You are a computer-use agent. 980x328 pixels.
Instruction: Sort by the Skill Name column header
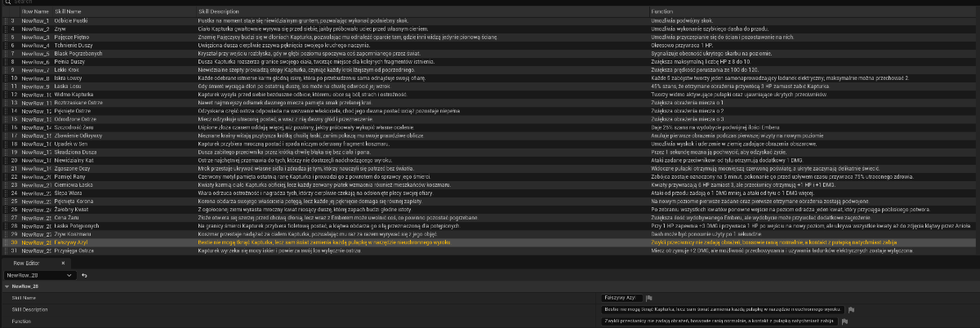coord(124,12)
